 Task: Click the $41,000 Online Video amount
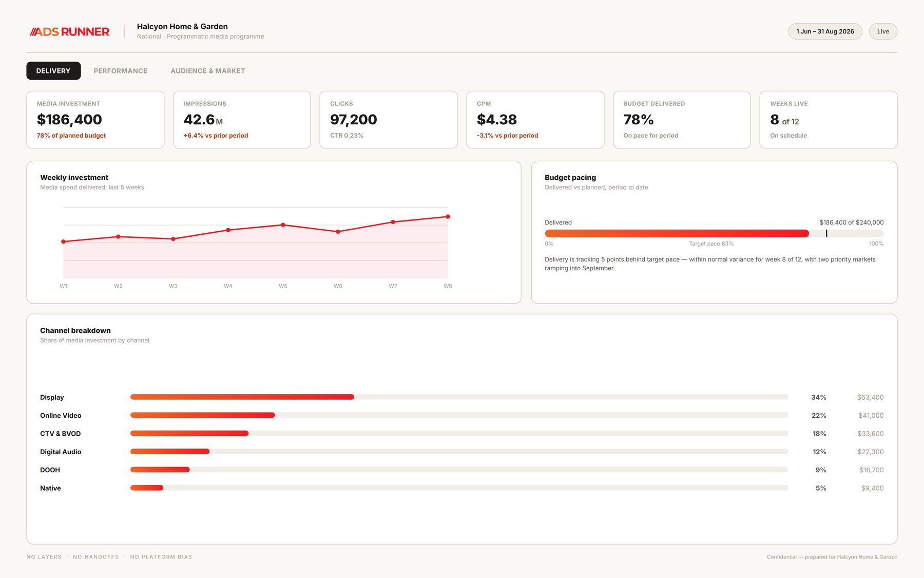871,416
